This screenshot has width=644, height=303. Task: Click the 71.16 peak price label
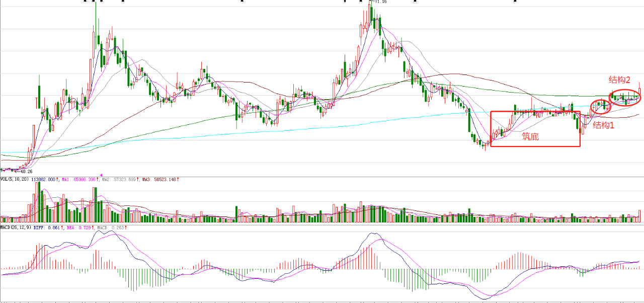click(381, 2)
